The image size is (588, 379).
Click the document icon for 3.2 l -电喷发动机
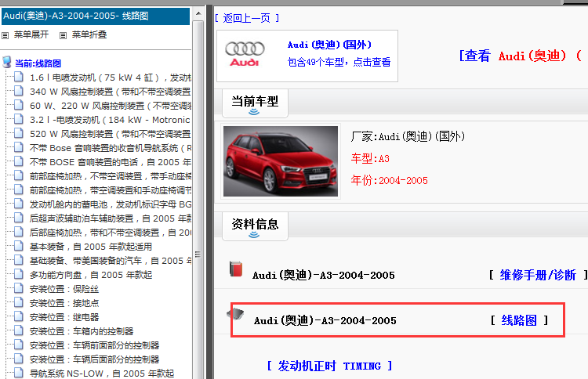pos(18,120)
